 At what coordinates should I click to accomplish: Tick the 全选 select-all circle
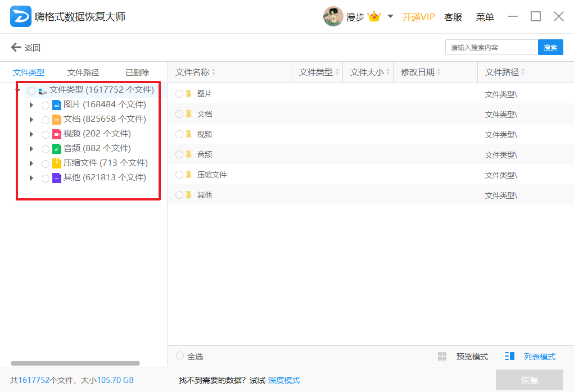(180, 356)
